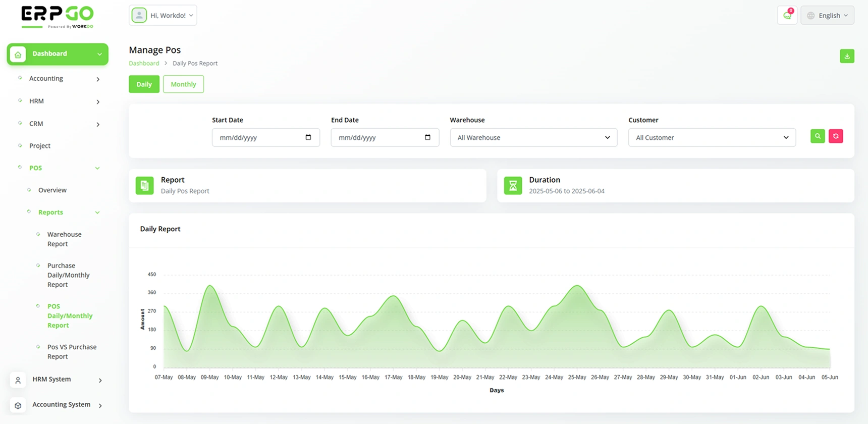Click the Start Date input field

tap(266, 137)
